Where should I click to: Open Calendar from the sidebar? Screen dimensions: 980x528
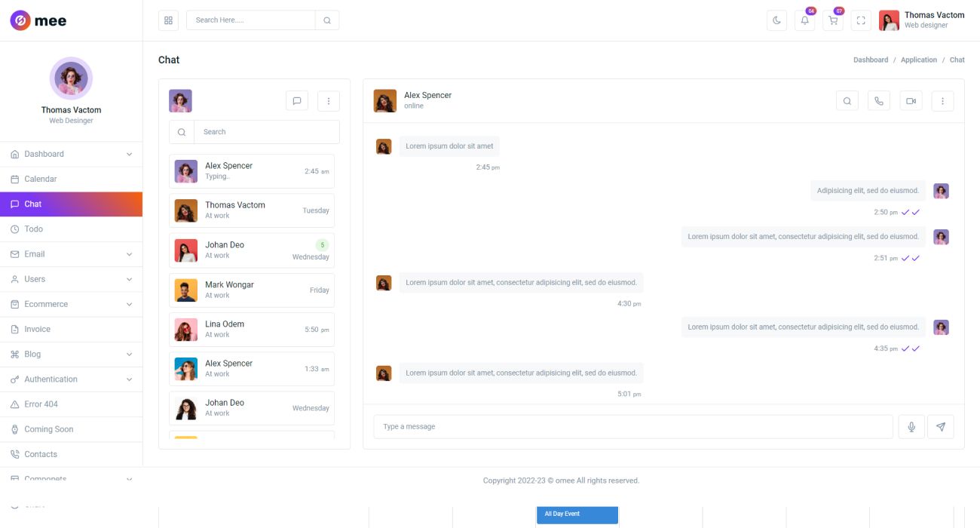(41, 180)
